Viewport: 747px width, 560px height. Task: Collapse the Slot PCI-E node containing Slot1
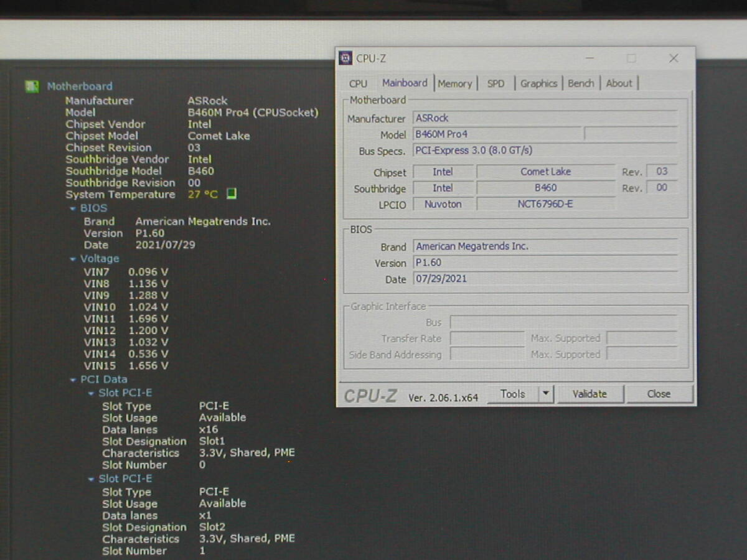pyautogui.click(x=92, y=393)
